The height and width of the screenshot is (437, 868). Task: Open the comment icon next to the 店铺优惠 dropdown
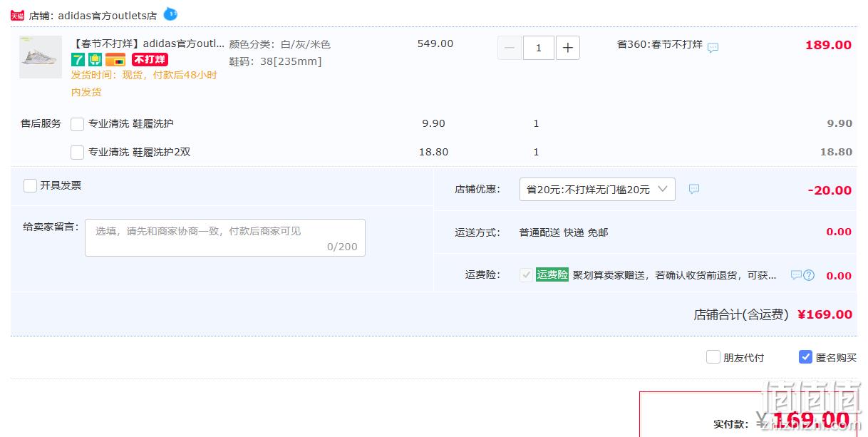pyautogui.click(x=694, y=189)
